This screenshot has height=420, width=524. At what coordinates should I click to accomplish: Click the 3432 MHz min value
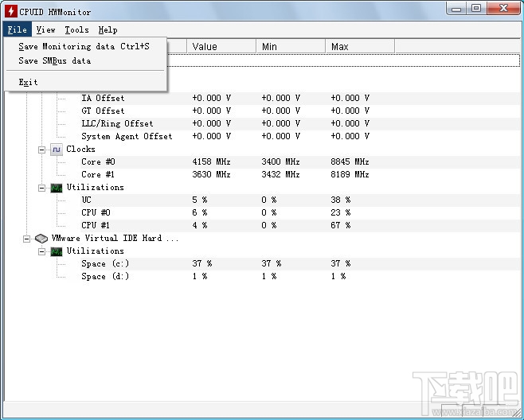280,175
